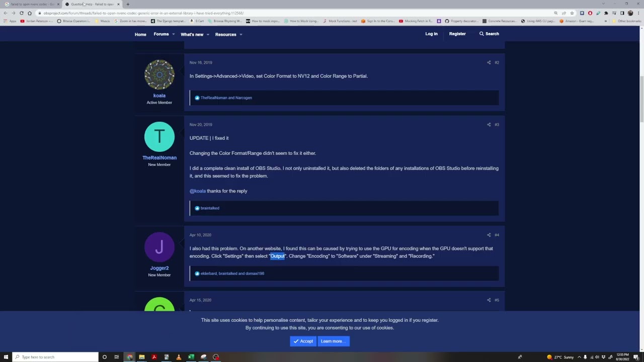Open File Explorer from the taskbar
The height and width of the screenshot is (362, 644).
(142, 357)
